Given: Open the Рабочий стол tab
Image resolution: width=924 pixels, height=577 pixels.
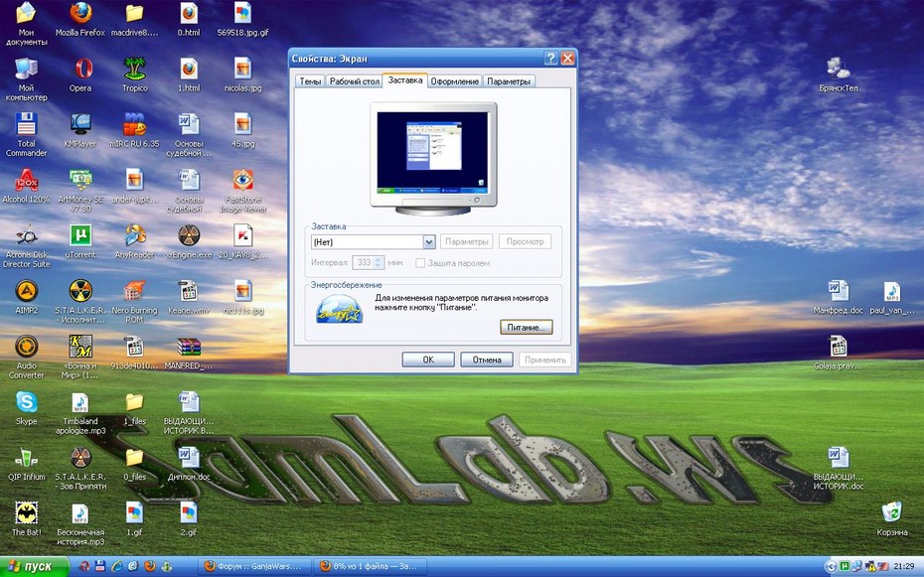Looking at the screenshot, I should pos(354,81).
